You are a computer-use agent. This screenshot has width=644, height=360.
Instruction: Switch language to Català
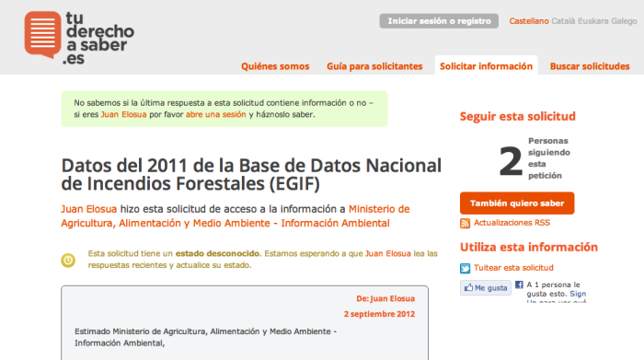[x=563, y=21]
